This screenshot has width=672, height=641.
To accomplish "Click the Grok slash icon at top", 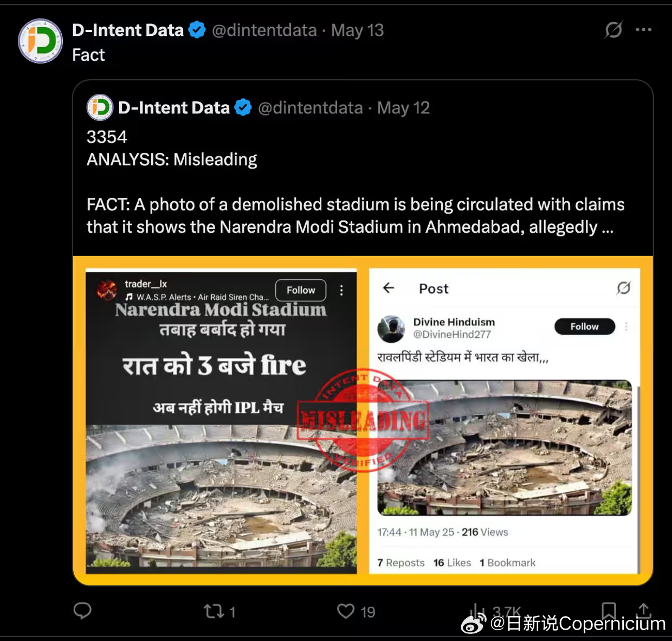I will (613, 30).
